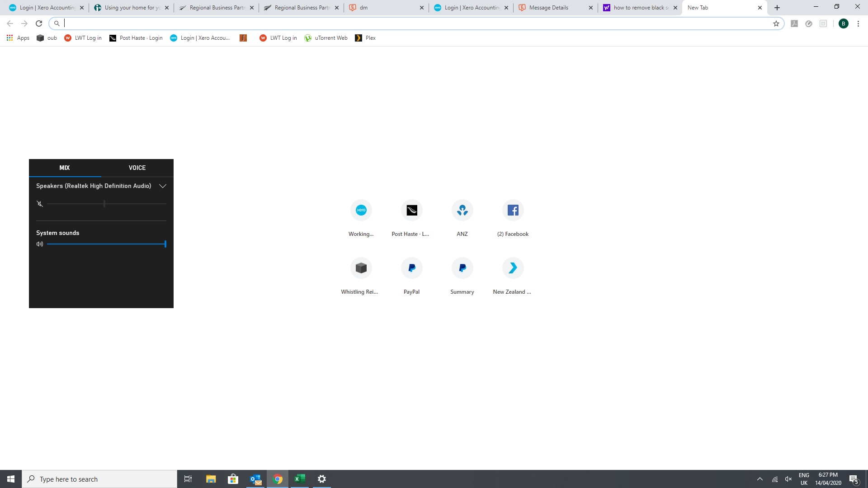The image size is (868, 488).
Task: Switch to the Message Details tab
Action: pos(555,8)
